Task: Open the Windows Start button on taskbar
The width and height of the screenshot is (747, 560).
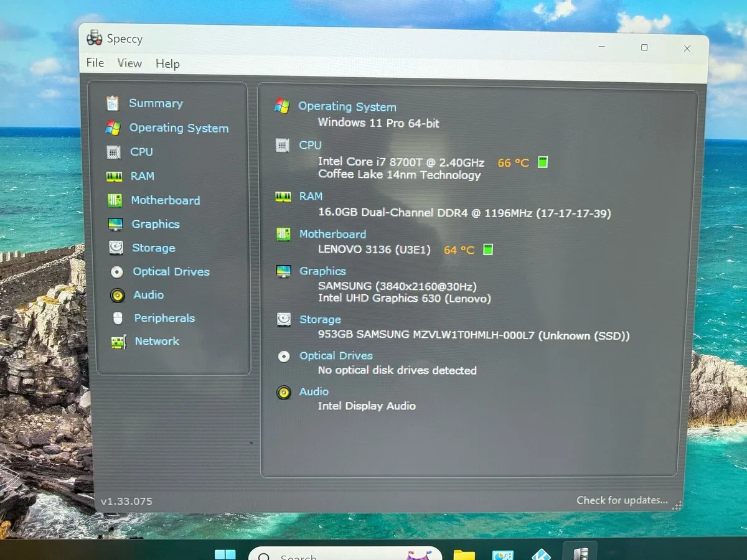Action: pos(225,554)
